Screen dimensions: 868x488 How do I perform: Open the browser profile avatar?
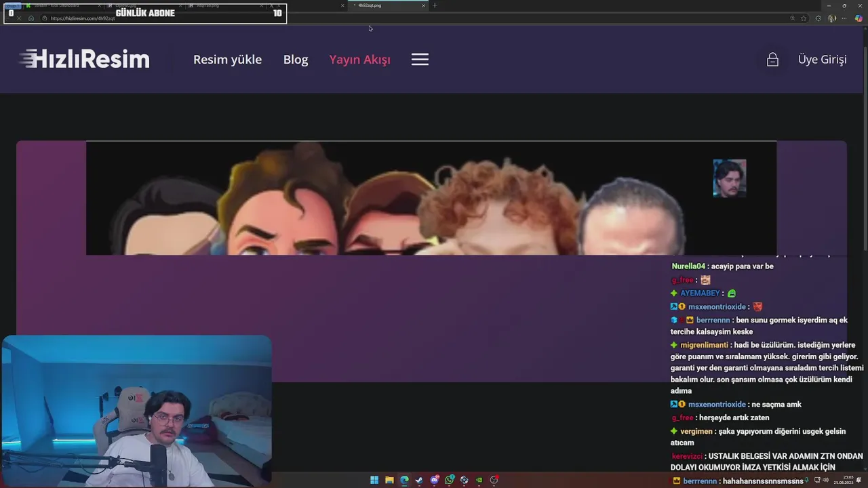pos(832,18)
